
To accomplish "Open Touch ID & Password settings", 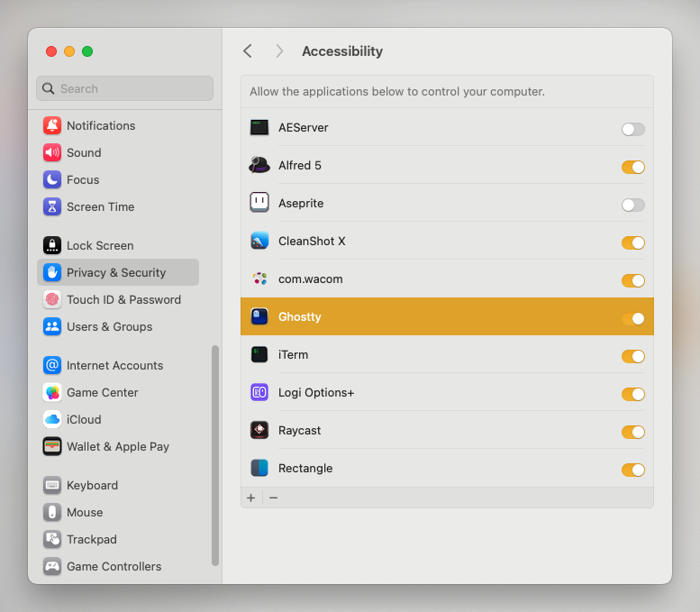I will pyautogui.click(x=123, y=300).
